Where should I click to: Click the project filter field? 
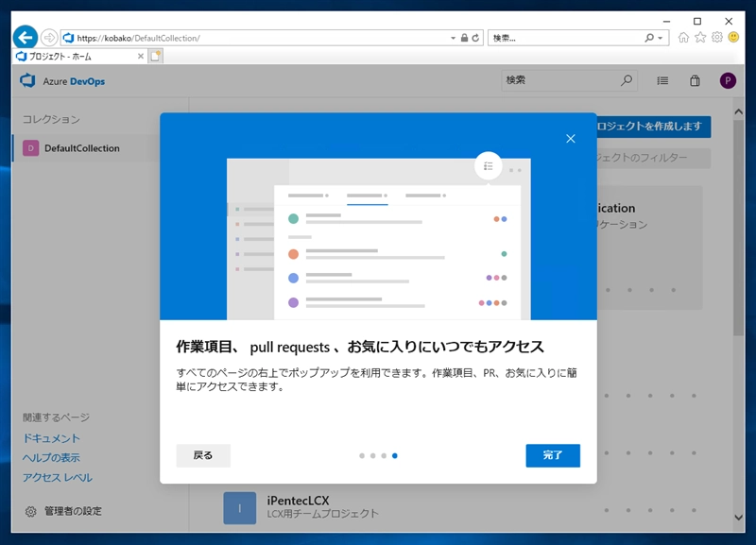click(653, 158)
